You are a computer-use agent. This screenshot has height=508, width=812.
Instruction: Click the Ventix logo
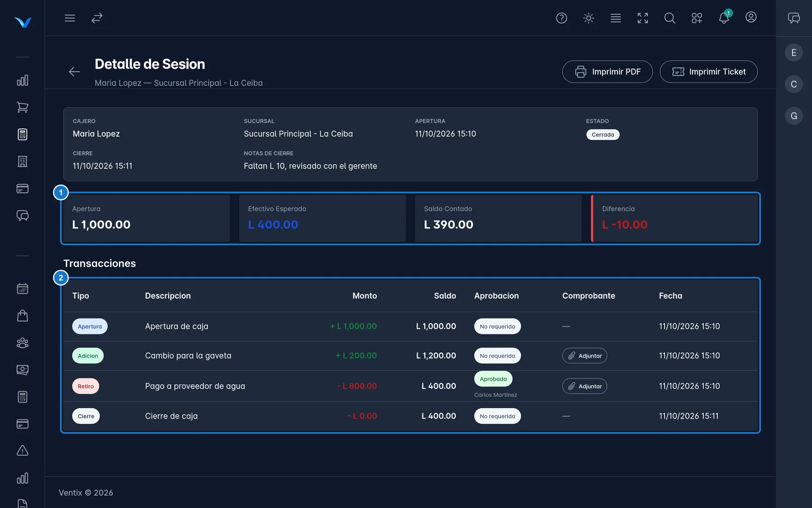[x=23, y=22]
